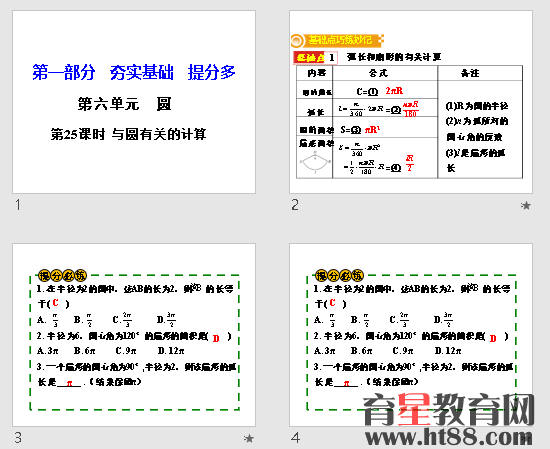Screen dimensions: 550x449
Task: Click the animation star icon under slide 3
Action: (x=249, y=438)
